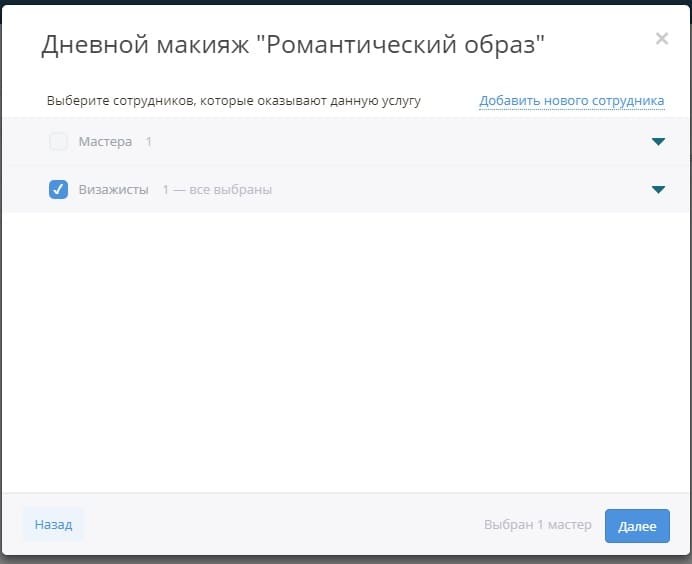The height and width of the screenshot is (564, 692).
Task: Enable the Мастера checkbox
Action: 58,142
